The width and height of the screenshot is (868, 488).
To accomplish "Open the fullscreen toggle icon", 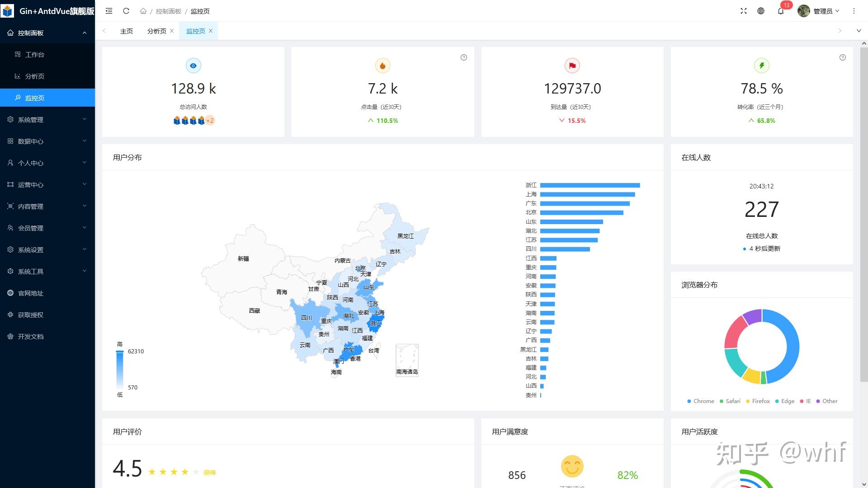I will pos(743,11).
